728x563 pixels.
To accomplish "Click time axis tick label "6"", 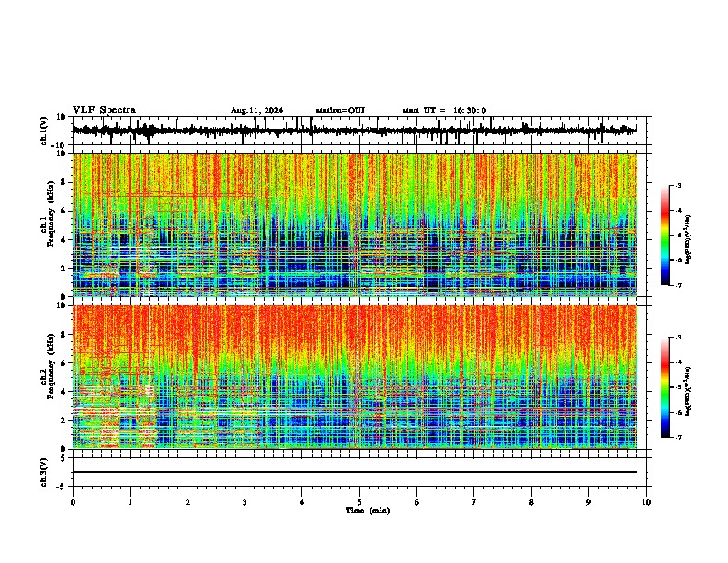I will click(x=417, y=502).
